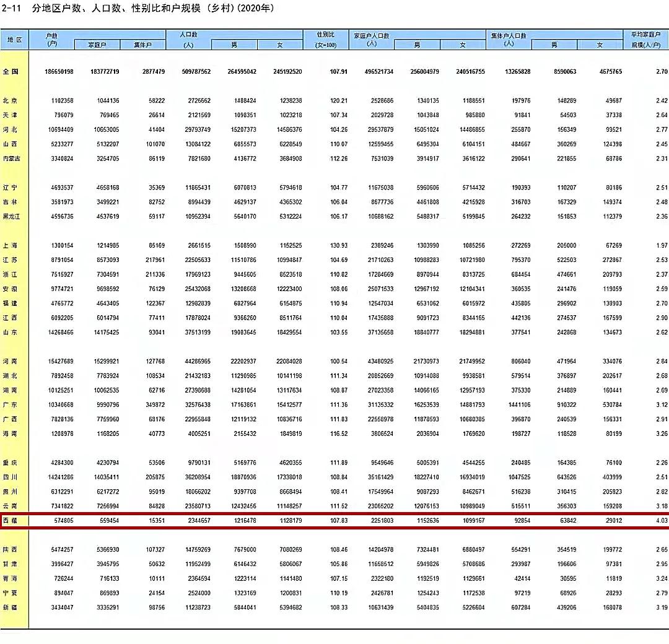Image resolution: width=669 pixels, height=644 pixels.
Task: Click Shanghai average household size 1.97
Action: pos(662,246)
